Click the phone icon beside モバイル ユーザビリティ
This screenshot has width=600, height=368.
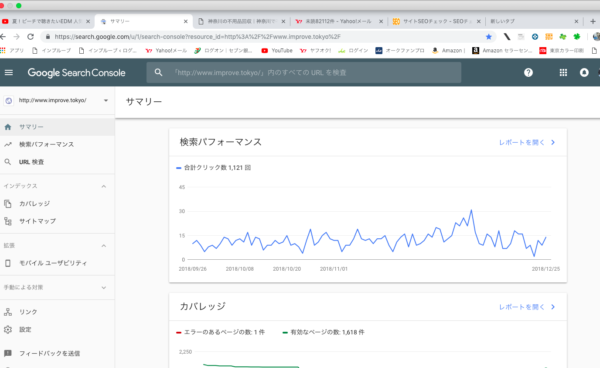coord(8,263)
